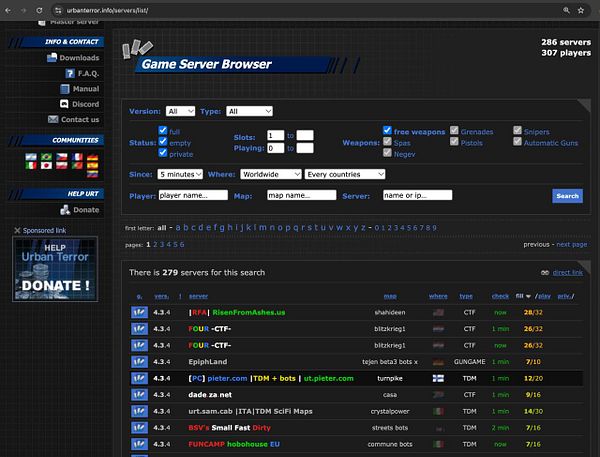
Task: Toggle the Grenades checkbox
Action: [x=454, y=130]
